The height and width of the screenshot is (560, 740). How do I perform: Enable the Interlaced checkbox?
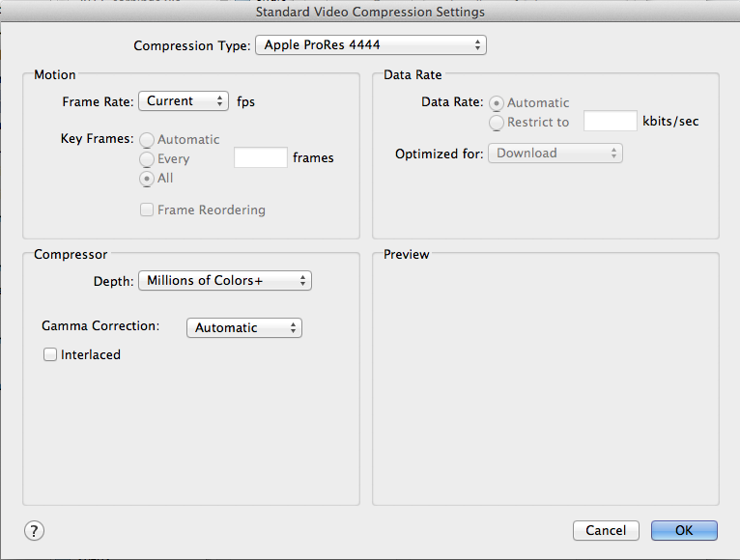point(50,355)
